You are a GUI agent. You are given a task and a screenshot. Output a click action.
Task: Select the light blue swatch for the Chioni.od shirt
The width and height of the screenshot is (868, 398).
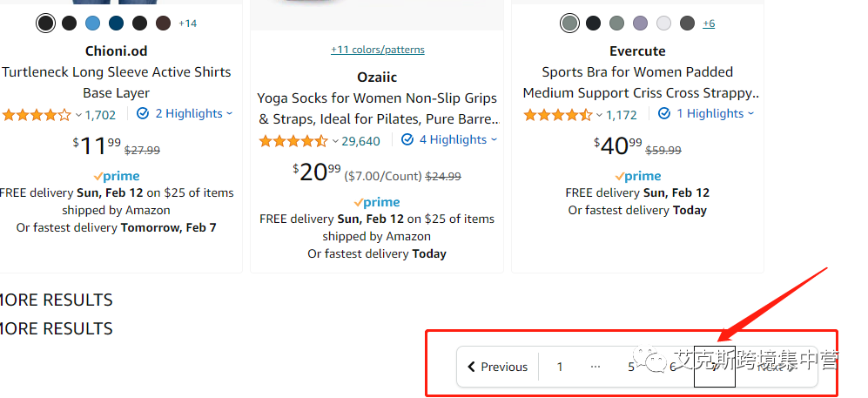click(x=92, y=24)
